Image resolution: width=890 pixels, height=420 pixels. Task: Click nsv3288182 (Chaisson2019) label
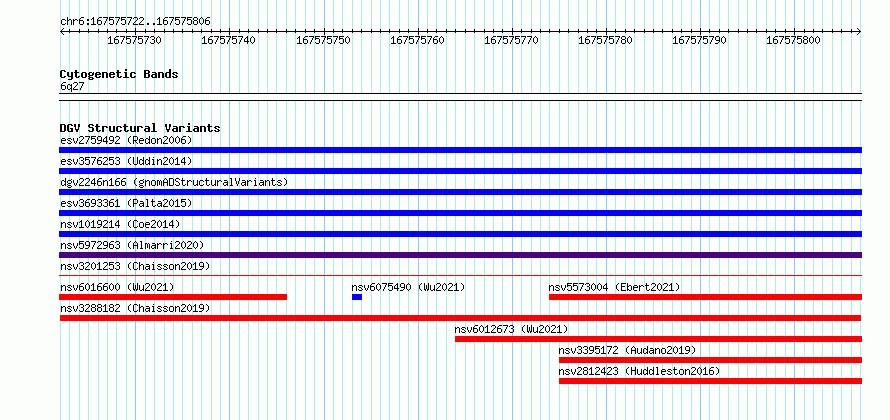(x=135, y=308)
